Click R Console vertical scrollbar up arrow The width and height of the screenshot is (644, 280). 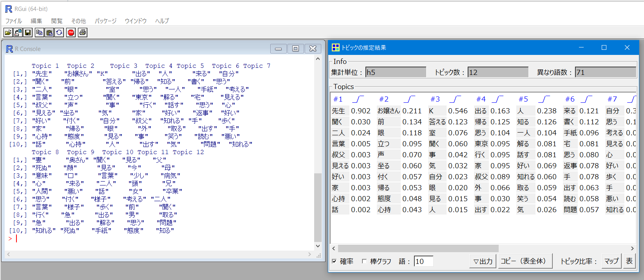tap(318, 59)
